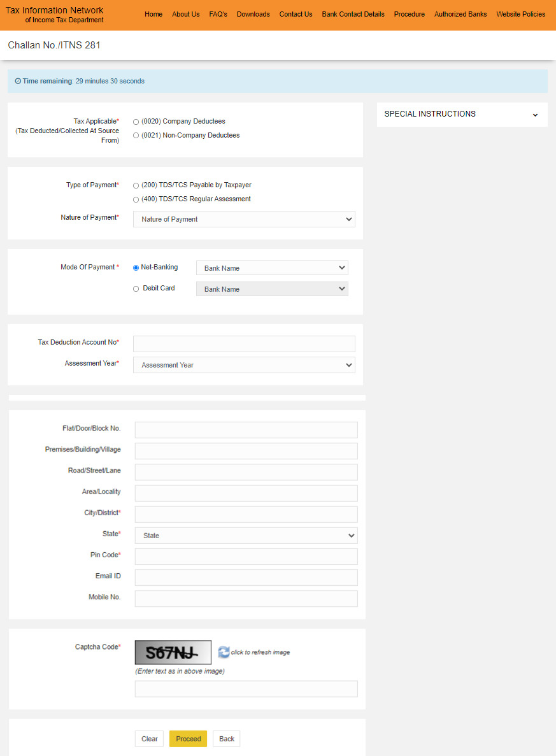The image size is (556, 756).
Task: Click the clock icon beside time remaining
Action: pos(17,81)
